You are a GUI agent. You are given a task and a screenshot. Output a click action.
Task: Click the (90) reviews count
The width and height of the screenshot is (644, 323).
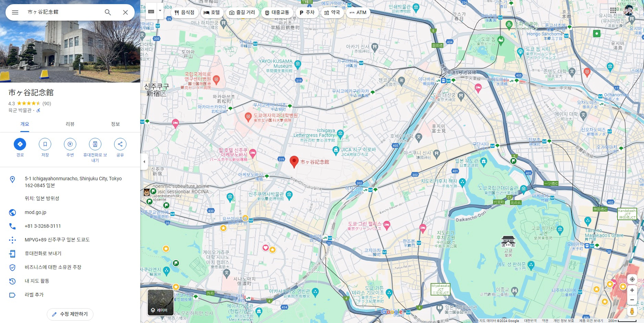(x=47, y=104)
